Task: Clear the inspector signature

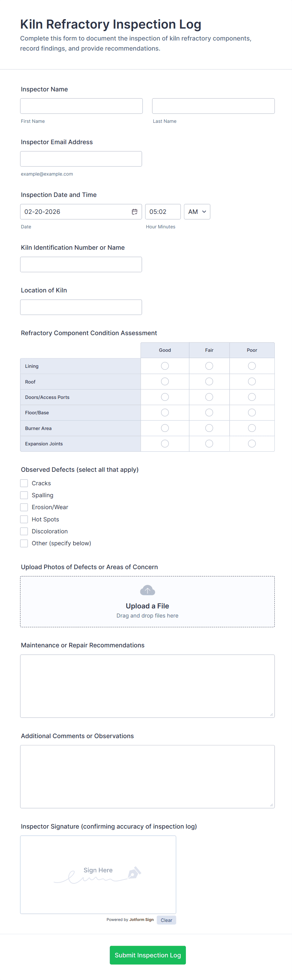Action: tap(166, 920)
